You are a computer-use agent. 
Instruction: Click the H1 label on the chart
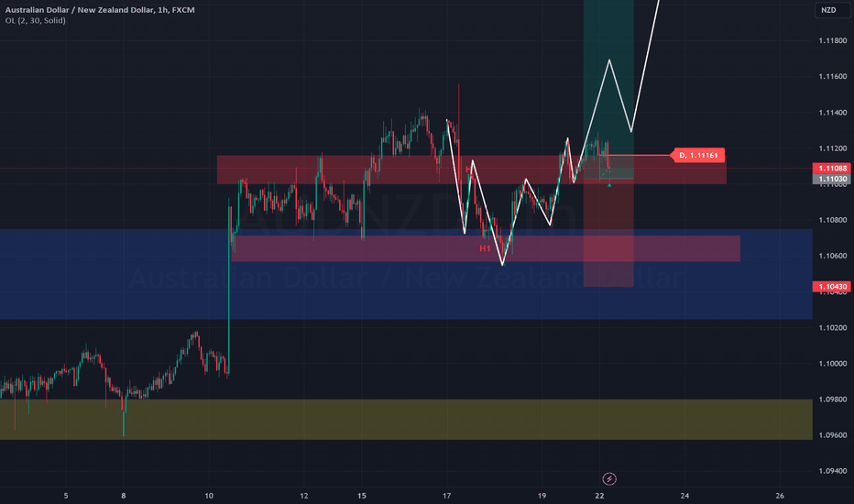point(485,248)
